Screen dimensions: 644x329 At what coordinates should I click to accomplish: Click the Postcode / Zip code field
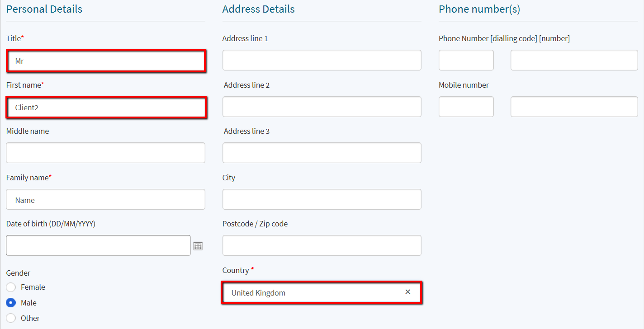[x=322, y=245]
